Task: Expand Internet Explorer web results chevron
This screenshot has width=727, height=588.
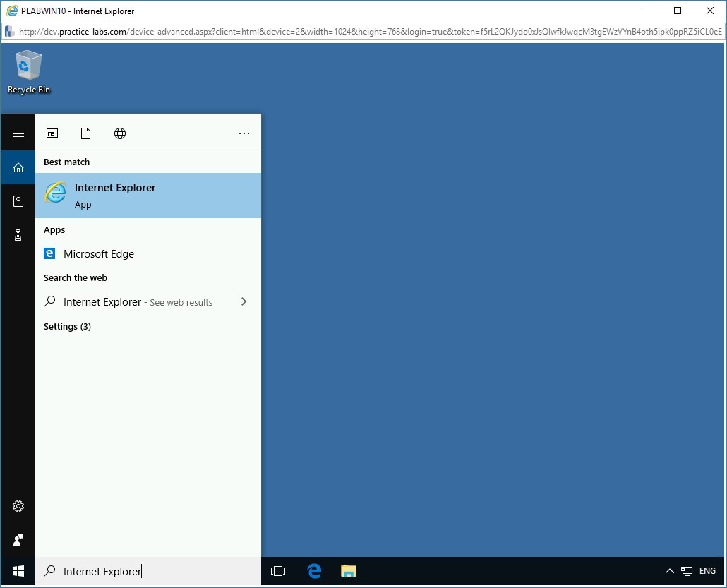Action: click(x=244, y=301)
